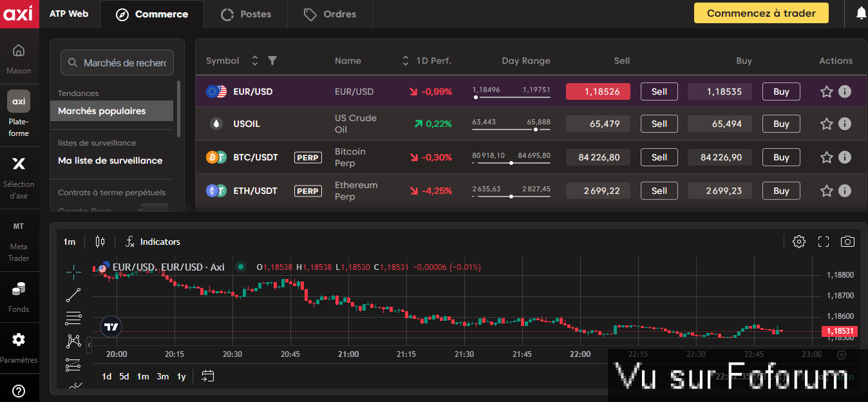Open the symbol filter funnel icon
868x402 pixels.
tap(271, 60)
